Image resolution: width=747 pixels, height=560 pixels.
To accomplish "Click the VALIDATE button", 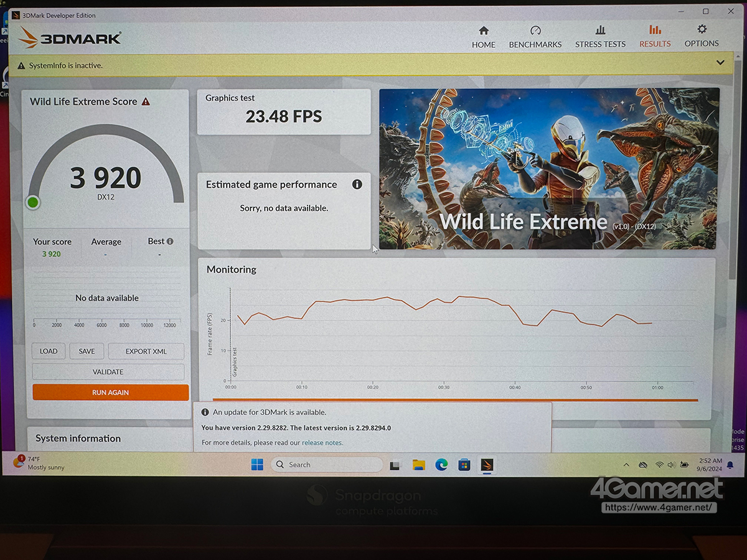I will click(x=108, y=371).
